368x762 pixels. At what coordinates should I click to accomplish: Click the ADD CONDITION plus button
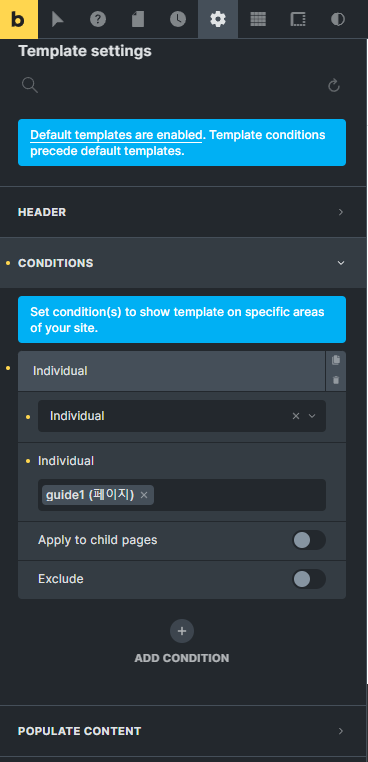[x=182, y=631]
